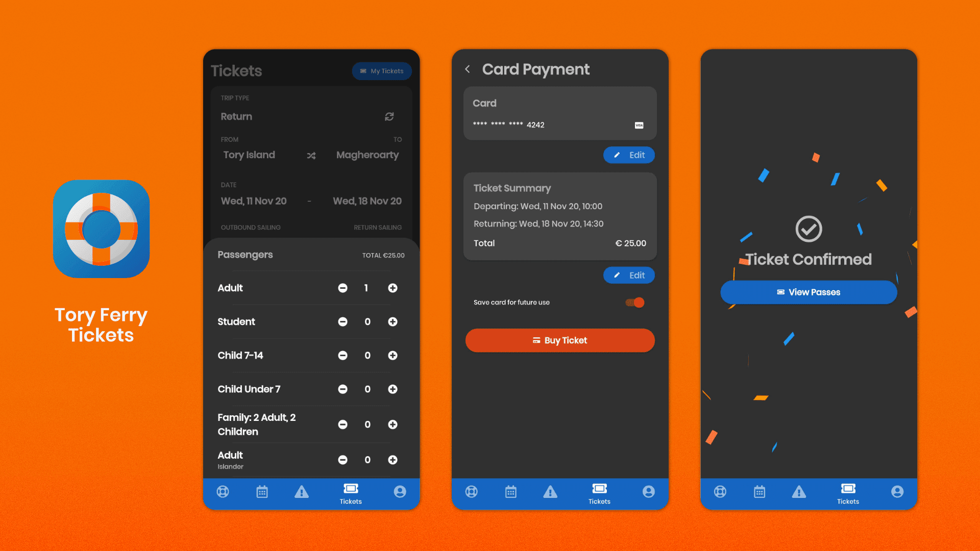Toggle the Return trip type switch
This screenshot has width=980, height=551.
coord(389,116)
